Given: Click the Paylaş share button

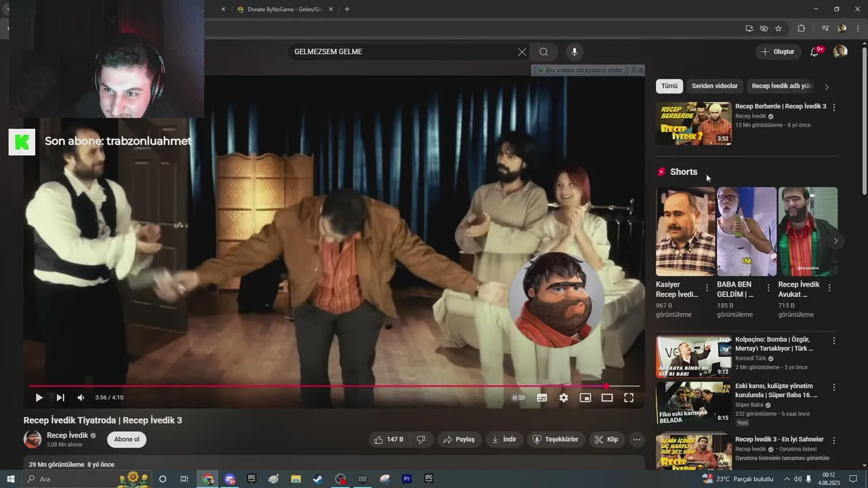Looking at the screenshot, I should pyautogui.click(x=459, y=439).
